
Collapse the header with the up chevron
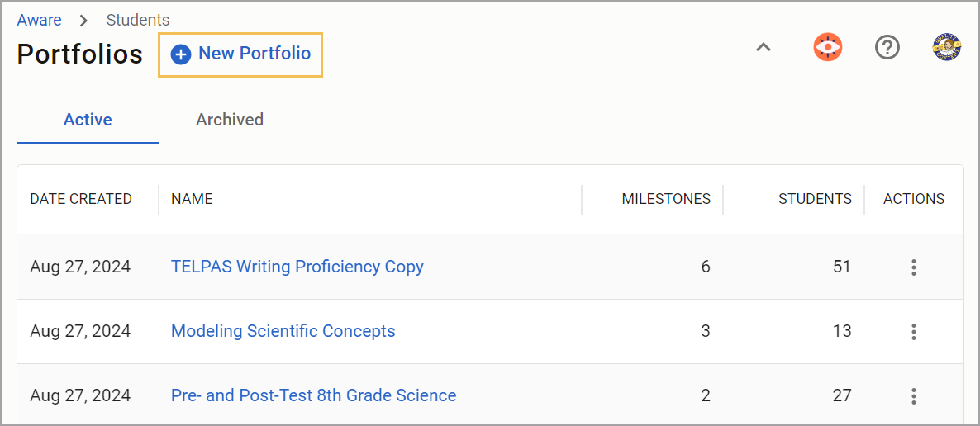point(764,47)
